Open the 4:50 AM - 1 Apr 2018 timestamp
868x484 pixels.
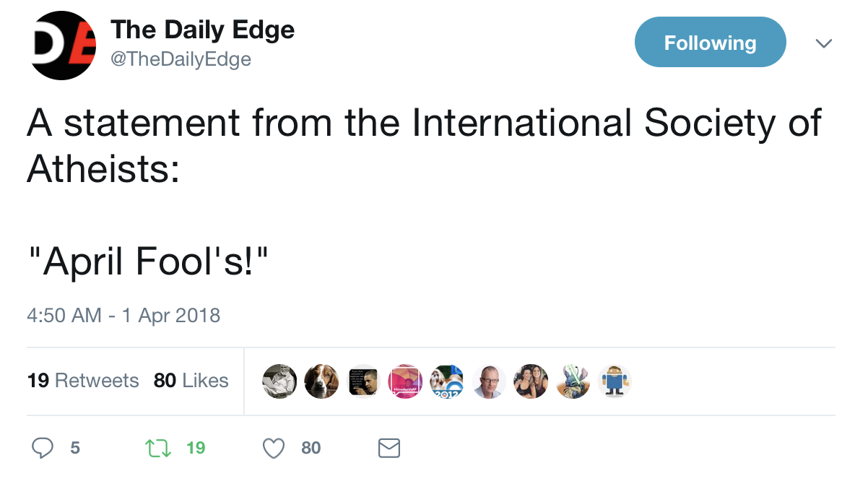(123, 316)
